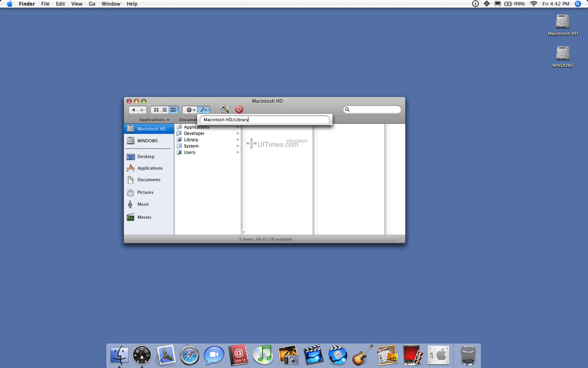Open GarageBand guitar icon in Dock

coord(362,355)
